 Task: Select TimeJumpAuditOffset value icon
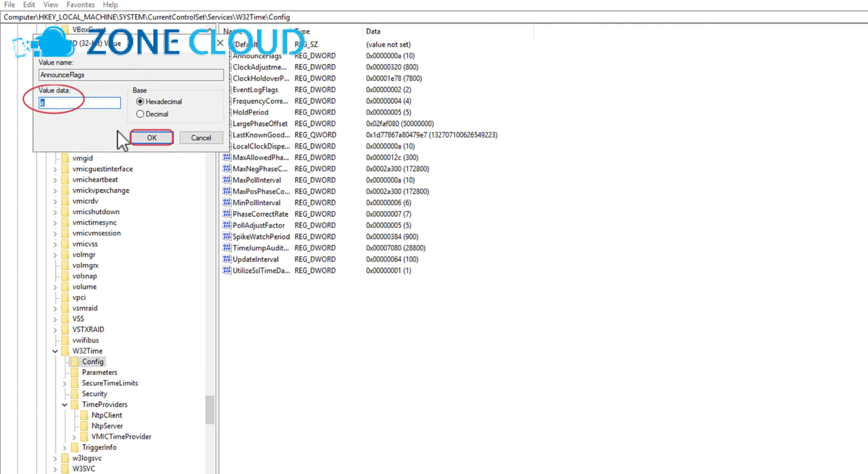(x=227, y=248)
